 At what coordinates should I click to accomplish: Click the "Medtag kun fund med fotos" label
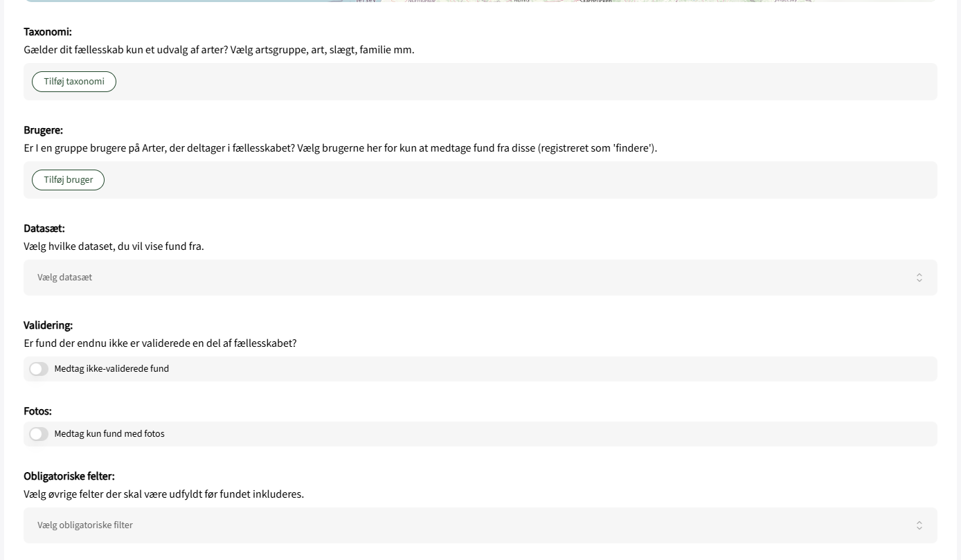(109, 434)
